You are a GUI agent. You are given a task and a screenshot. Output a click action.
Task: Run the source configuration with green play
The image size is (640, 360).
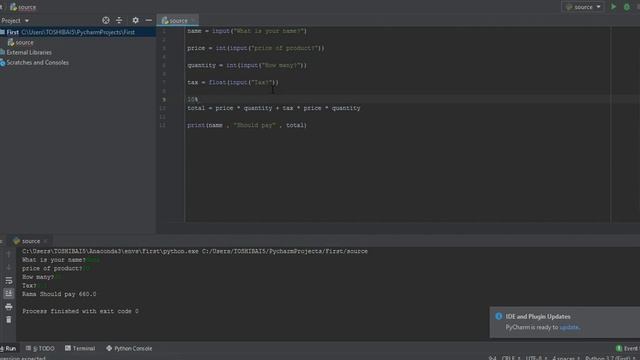click(x=613, y=7)
